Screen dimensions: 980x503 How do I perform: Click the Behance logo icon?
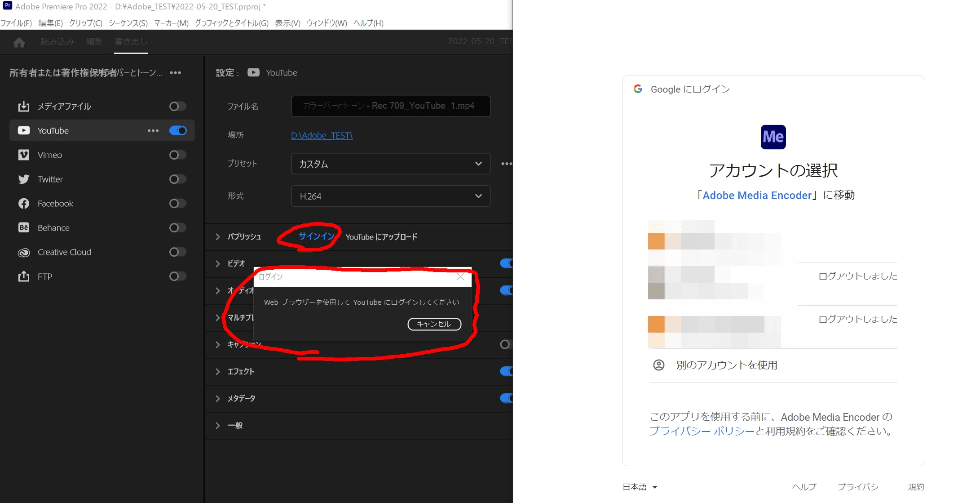coord(24,228)
